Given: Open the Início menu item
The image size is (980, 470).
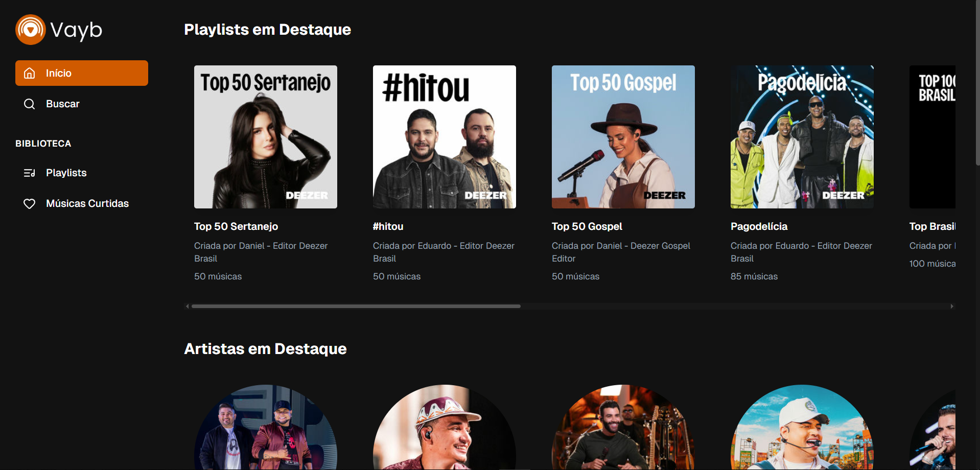Looking at the screenshot, I should [82, 73].
